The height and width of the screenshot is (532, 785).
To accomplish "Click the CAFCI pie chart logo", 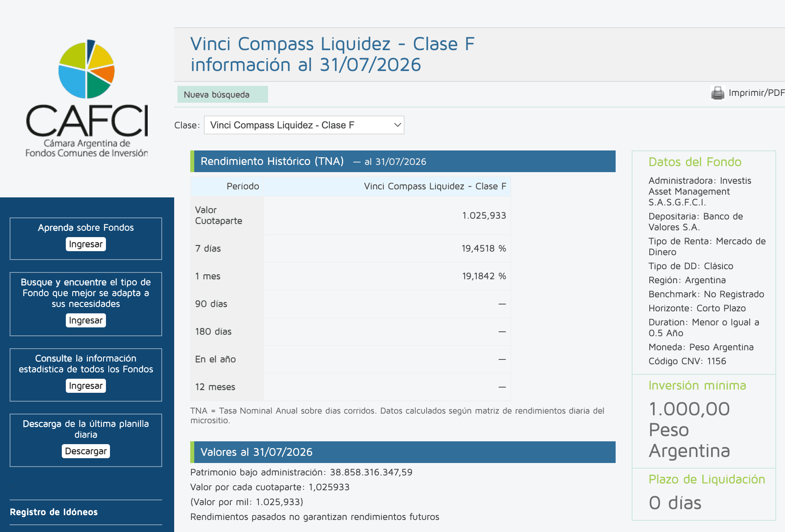I will pos(87,69).
